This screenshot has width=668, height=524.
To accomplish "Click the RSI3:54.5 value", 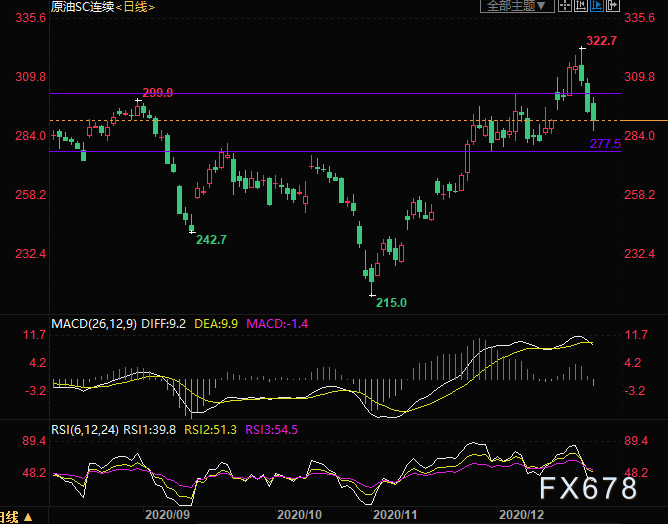I will pyautogui.click(x=271, y=429).
